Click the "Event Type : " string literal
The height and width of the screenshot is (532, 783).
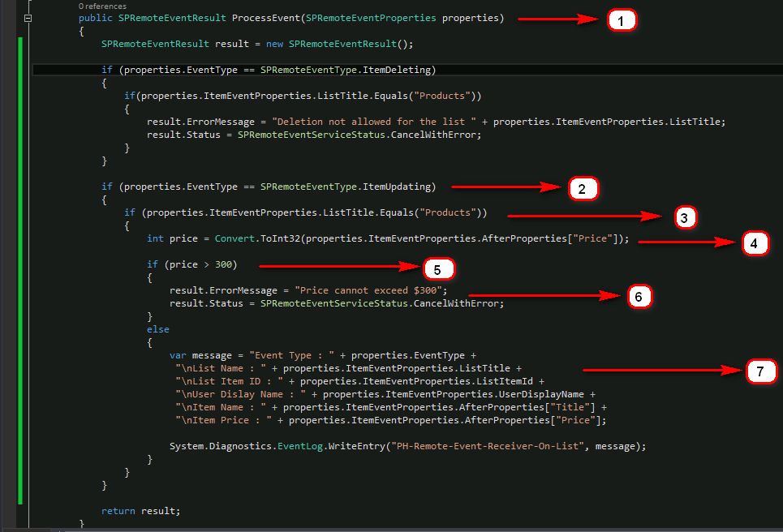pos(291,355)
